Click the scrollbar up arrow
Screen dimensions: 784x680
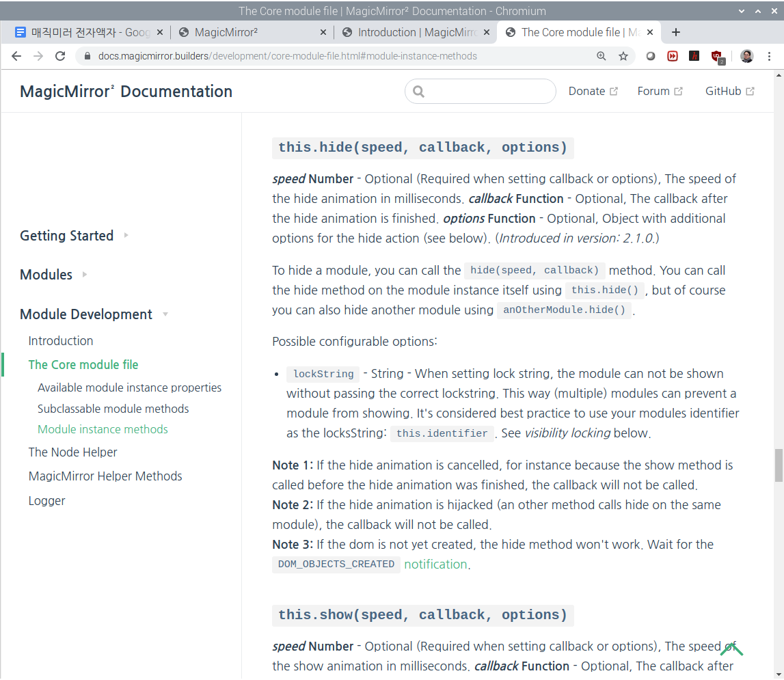(x=779, y=75)
